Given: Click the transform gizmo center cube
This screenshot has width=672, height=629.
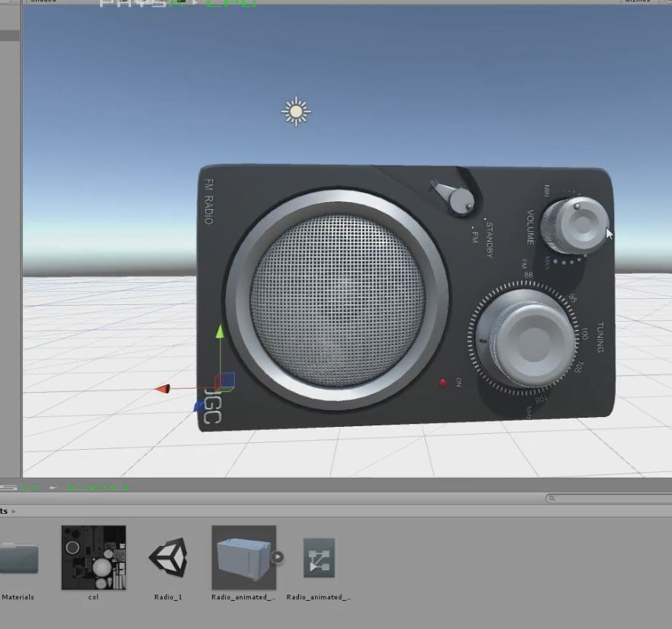Looking at the screenshot, I should 225,382.
